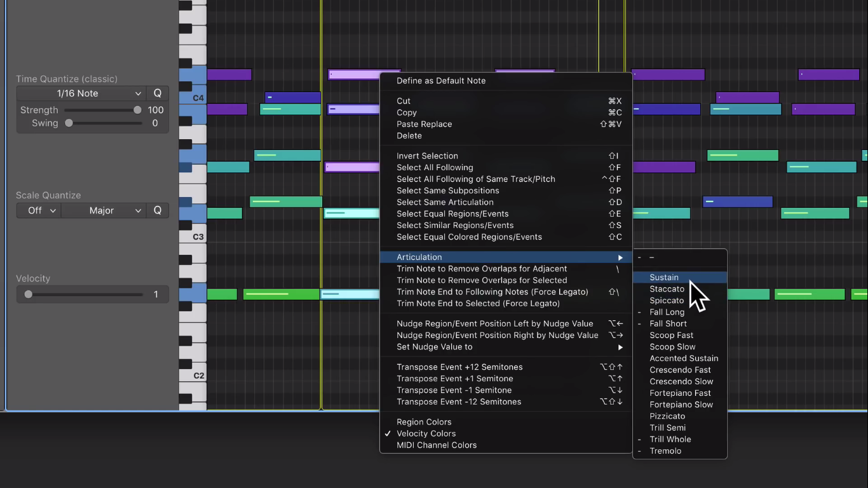Switch note coloring to Region Colors
The image size is (868, 488).
(506, 422)
